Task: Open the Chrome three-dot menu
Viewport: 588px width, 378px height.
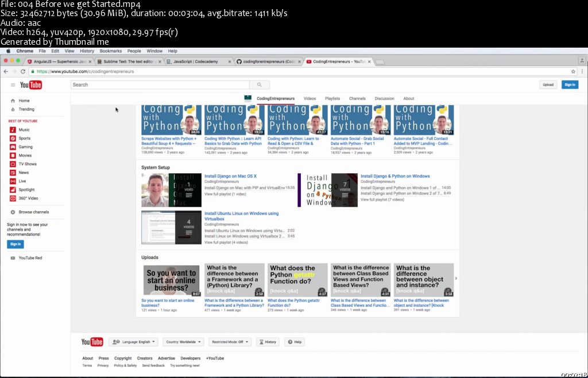Action: pyautogui.click(x=582, y=72)
